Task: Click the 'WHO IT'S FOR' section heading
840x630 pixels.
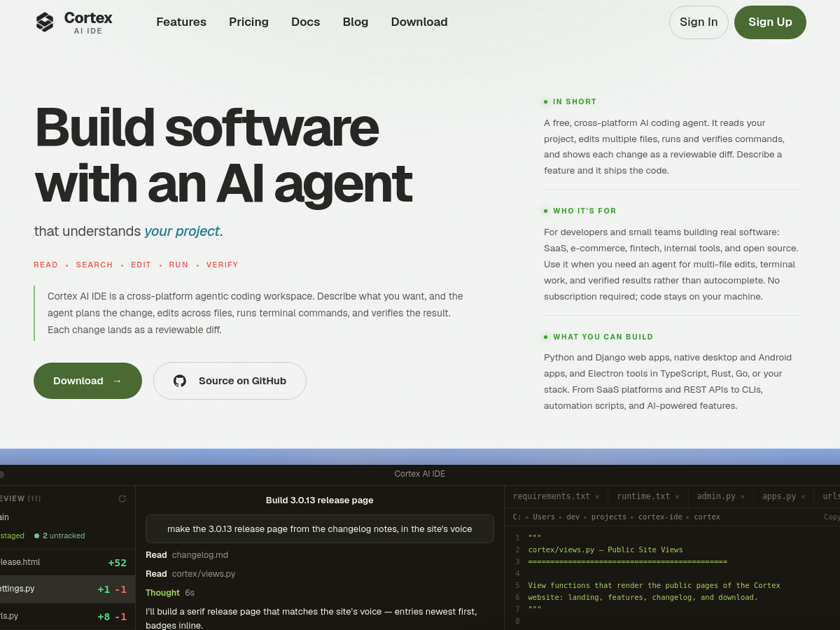Action: pos(584,211)
